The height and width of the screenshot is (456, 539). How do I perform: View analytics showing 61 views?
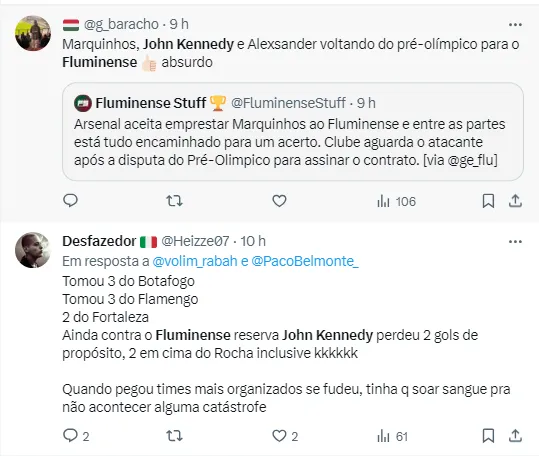(392, 437)
